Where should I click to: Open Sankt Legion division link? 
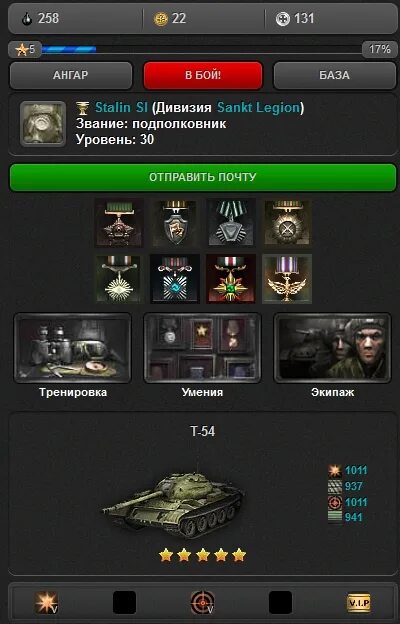(258, 107)
